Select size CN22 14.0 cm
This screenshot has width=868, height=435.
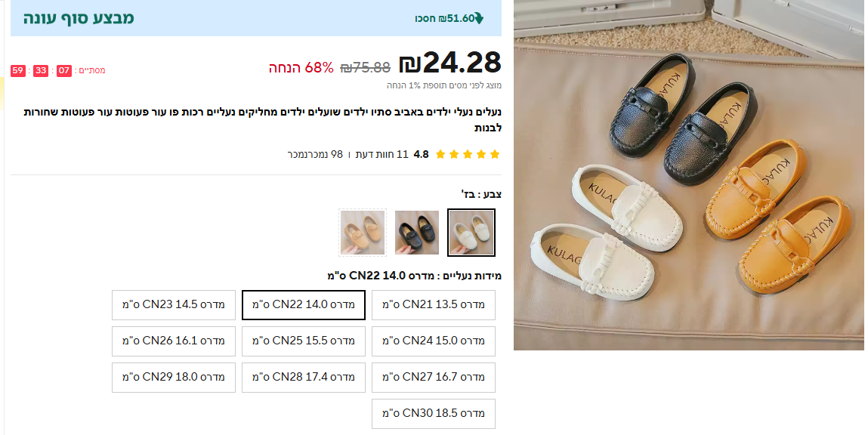(x=304, y=305)
